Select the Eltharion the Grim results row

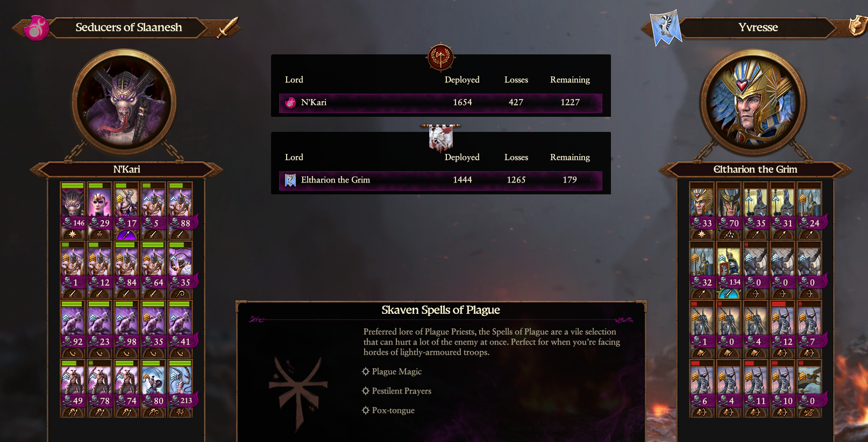point(440,180)
